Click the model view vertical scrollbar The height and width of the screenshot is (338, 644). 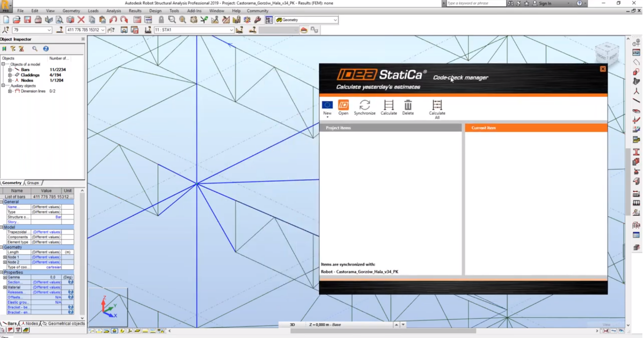click(628, 182)
